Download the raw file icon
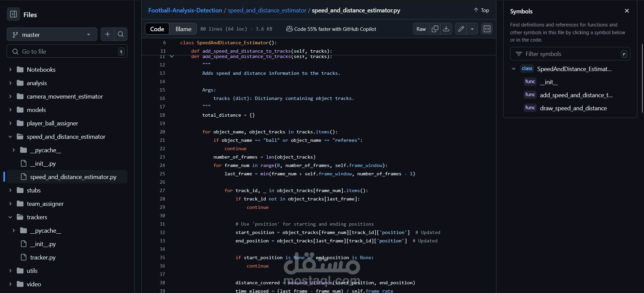 446,29
